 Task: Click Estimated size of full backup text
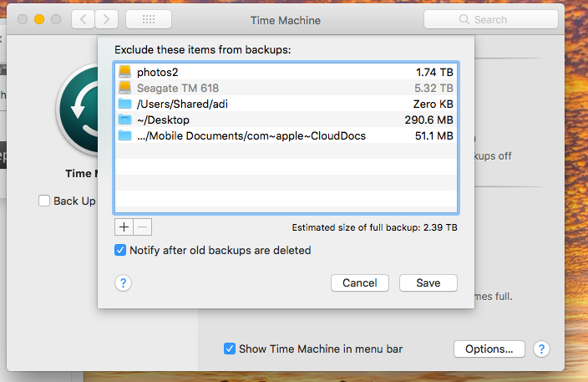coord(375,227)
